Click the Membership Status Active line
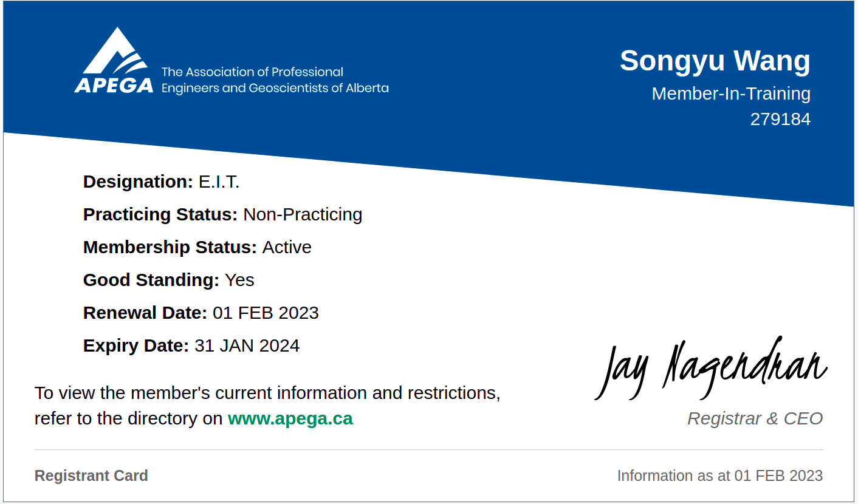Image resolution: width=858 pixels, height=504 pixels. tap(197, 247)
